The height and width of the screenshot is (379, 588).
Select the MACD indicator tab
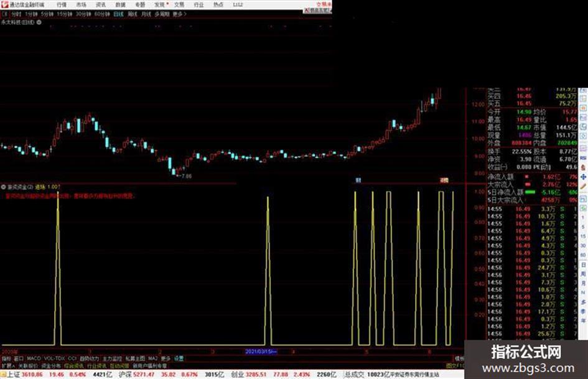pos(34,358)
